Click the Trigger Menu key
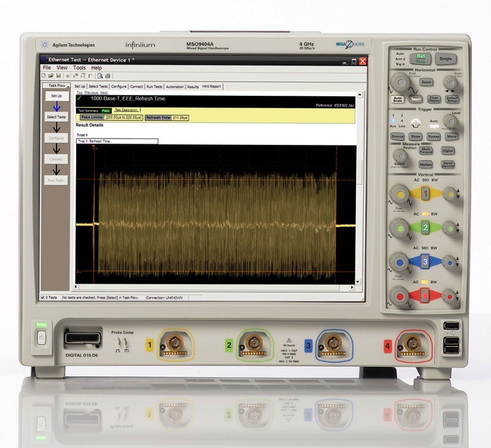This screenshot has width=491, height=448. [452, 136]
